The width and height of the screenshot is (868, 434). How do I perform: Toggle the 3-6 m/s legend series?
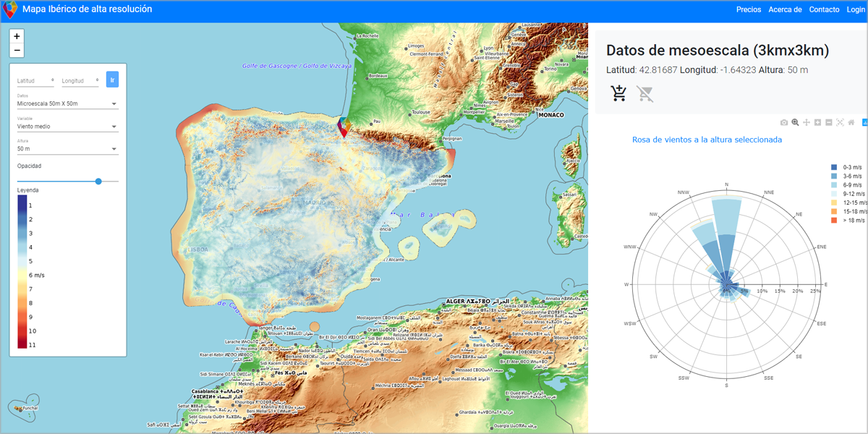click(x=847, y=176)
